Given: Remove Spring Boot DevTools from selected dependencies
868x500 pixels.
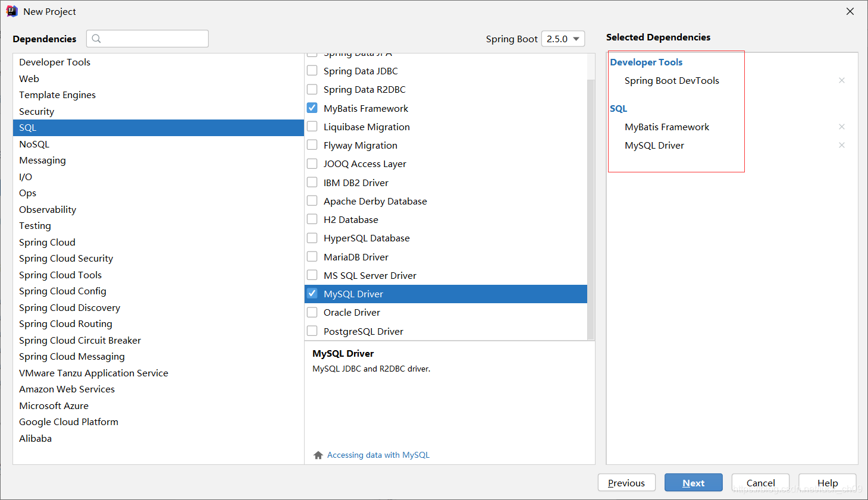Looking at the screenshot, I should click(x=842, y=80).
